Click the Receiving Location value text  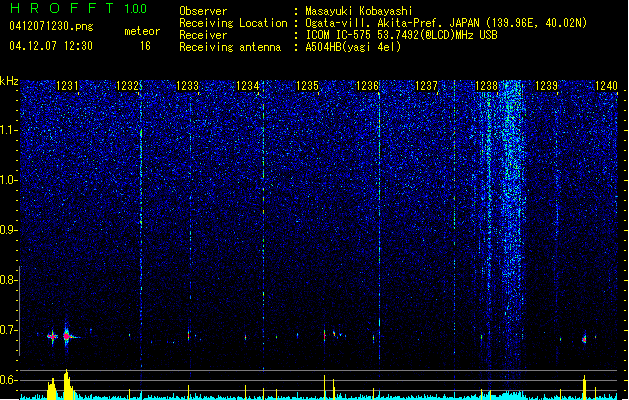click(446, 23)
